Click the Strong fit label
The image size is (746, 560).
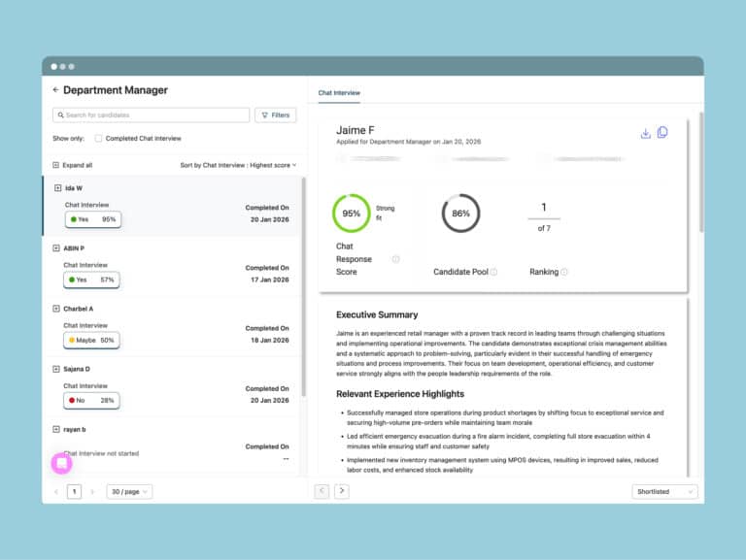coord(385,213)
